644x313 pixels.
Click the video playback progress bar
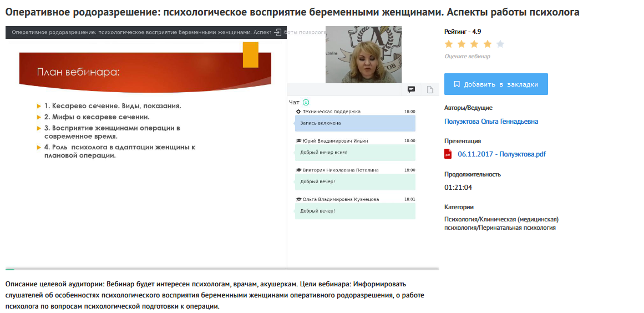222,269
